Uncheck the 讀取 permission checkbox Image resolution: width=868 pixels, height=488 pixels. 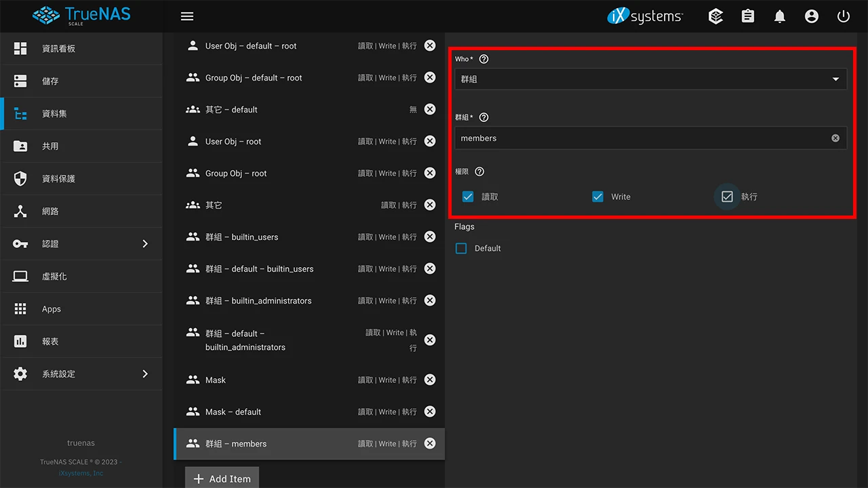click(468, 197)
